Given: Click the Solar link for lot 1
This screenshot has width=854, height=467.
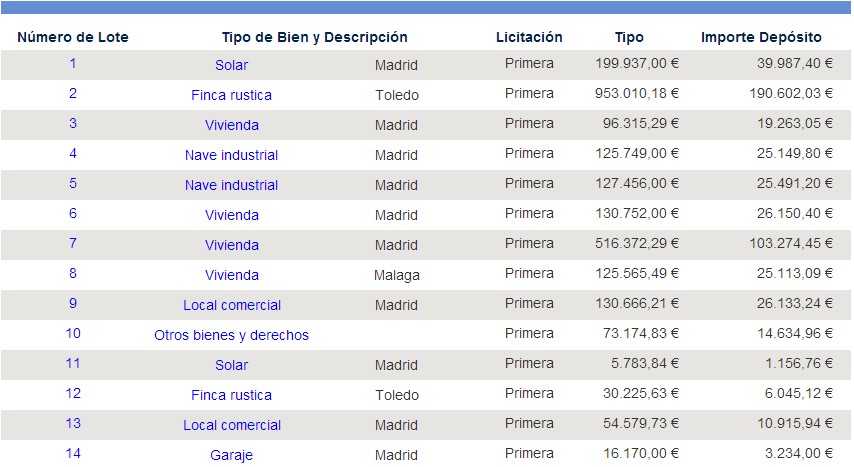Looking at the screenshot, I should click(x=231, y=65).
